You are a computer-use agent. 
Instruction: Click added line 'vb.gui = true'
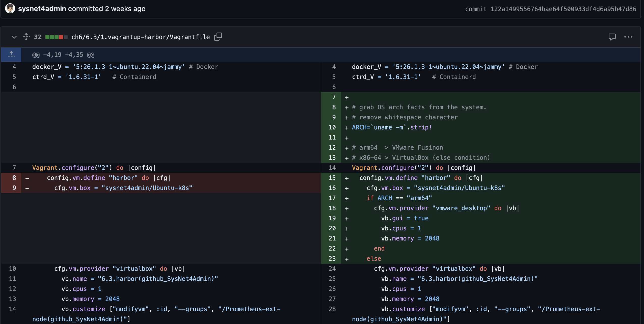[x=405, y=218]
